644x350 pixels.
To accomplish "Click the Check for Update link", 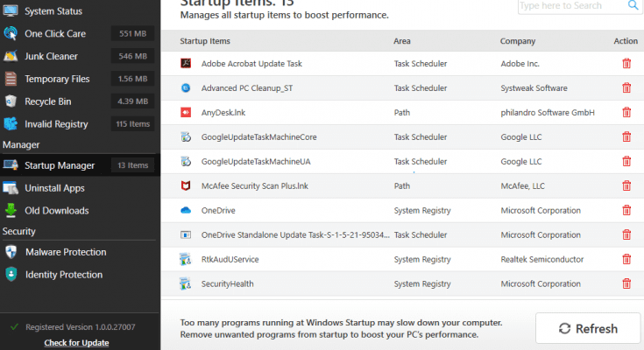I will 76,342.
